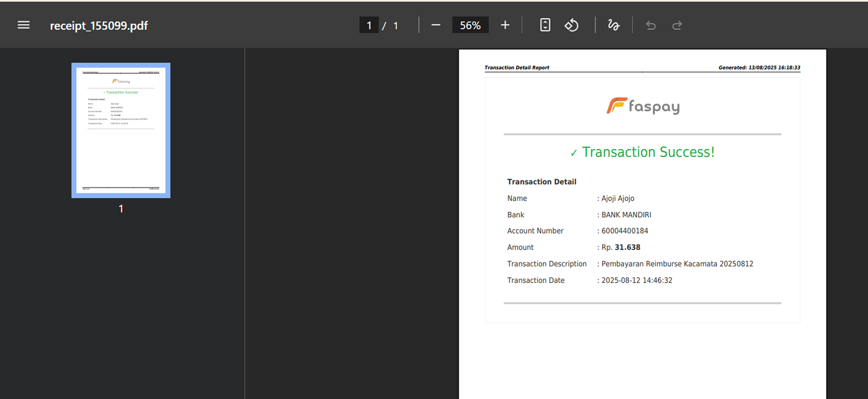Screen dimensions: 868x399
Task: Click the redo arrow icon
Action: pyautogui.click(x=677, y=26)
